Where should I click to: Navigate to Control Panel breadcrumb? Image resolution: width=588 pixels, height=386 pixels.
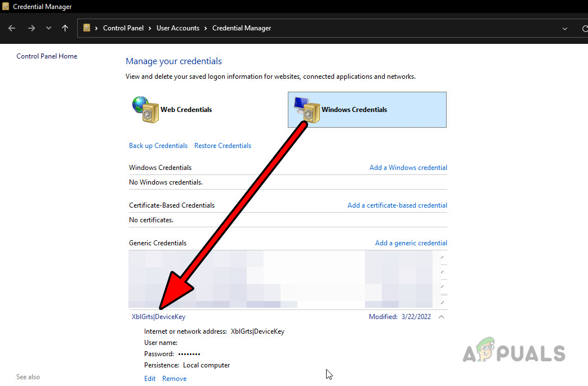point(123,28)
